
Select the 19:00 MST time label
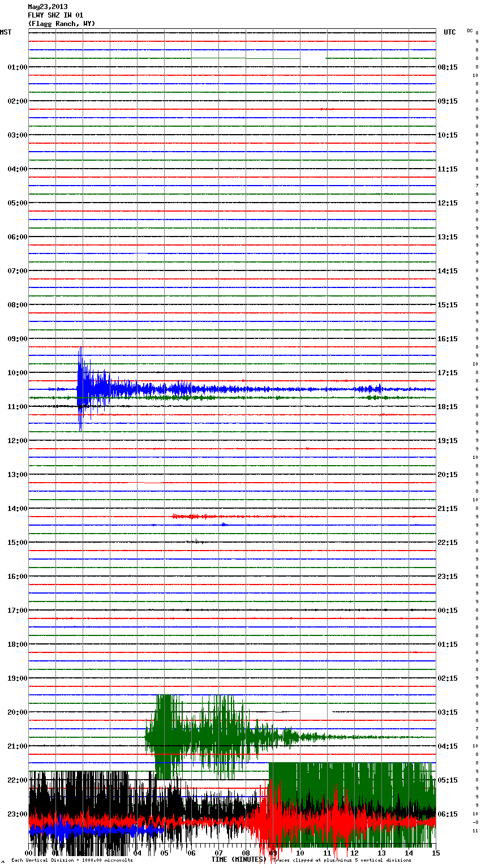(17, 678)
